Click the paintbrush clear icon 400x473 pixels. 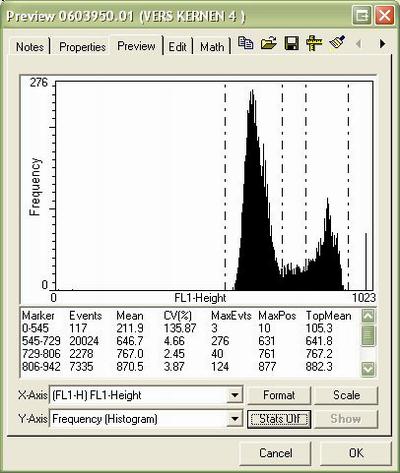click(337, 43)
